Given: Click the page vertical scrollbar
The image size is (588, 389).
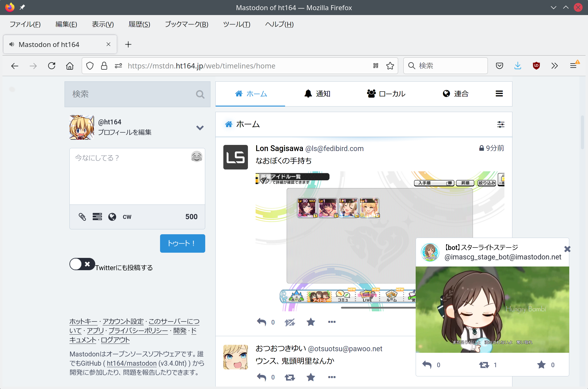Looking at the screenshot, I should coord(582,132).
